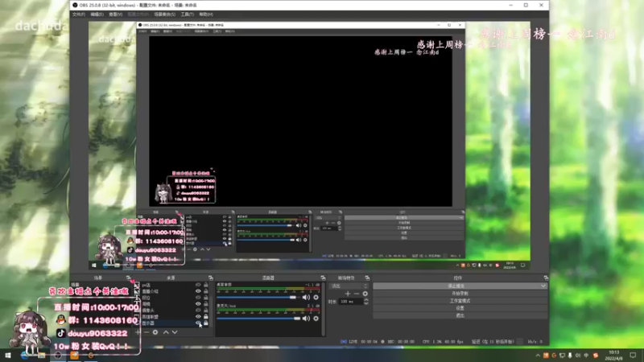Add a new source with the plus icon

pos(138,332)
